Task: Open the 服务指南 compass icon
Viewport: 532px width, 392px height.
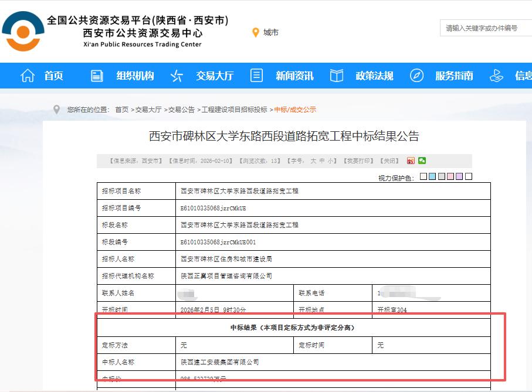Action: click(416, 76)
